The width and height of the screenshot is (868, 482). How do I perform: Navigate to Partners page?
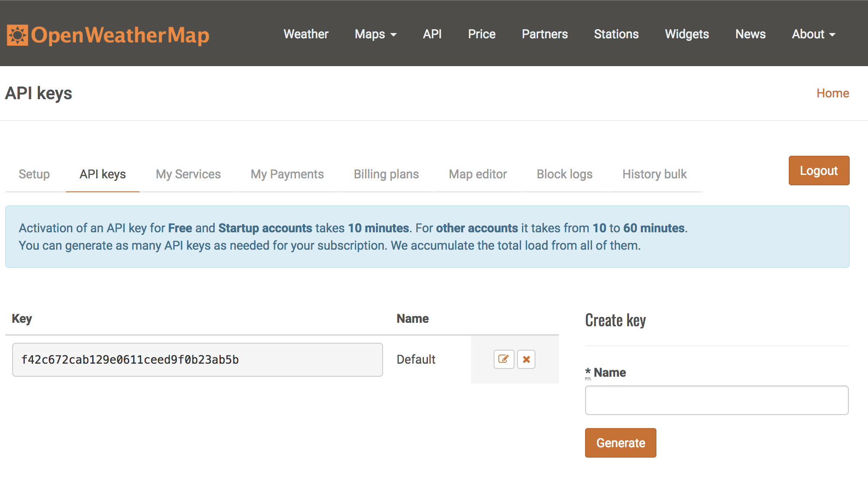pos(545,34)
